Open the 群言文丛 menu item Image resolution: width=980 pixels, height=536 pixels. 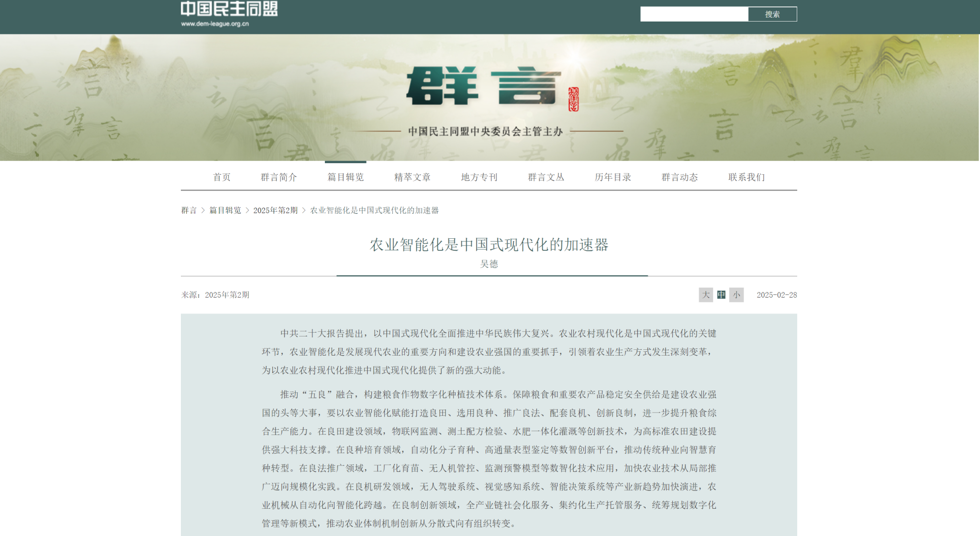coord(546,177)
